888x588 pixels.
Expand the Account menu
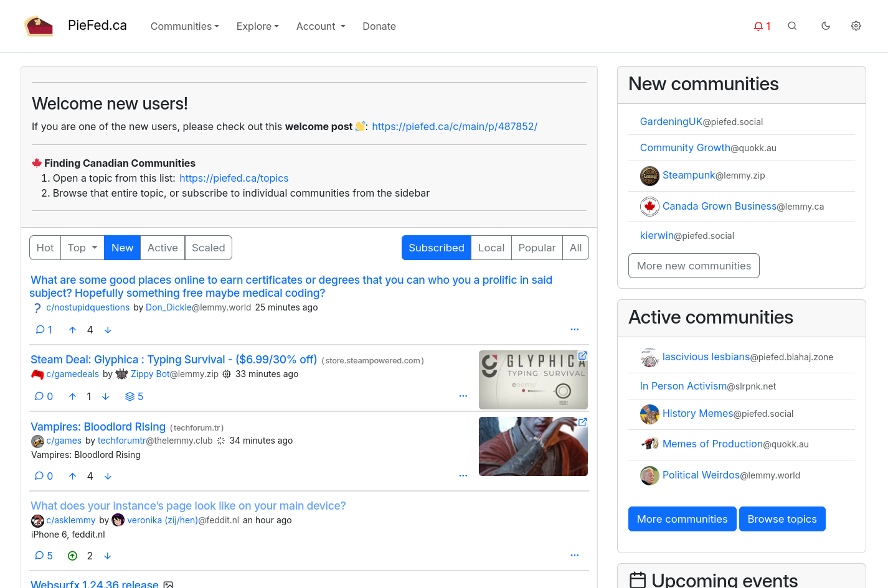tap(321, 26)
